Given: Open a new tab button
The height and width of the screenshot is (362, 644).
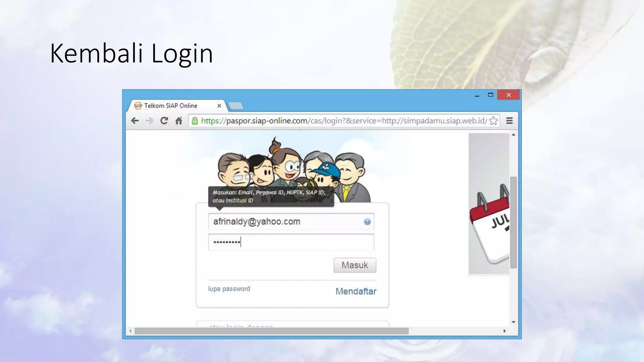Looking at the screenshot, I should click(236, 106).
